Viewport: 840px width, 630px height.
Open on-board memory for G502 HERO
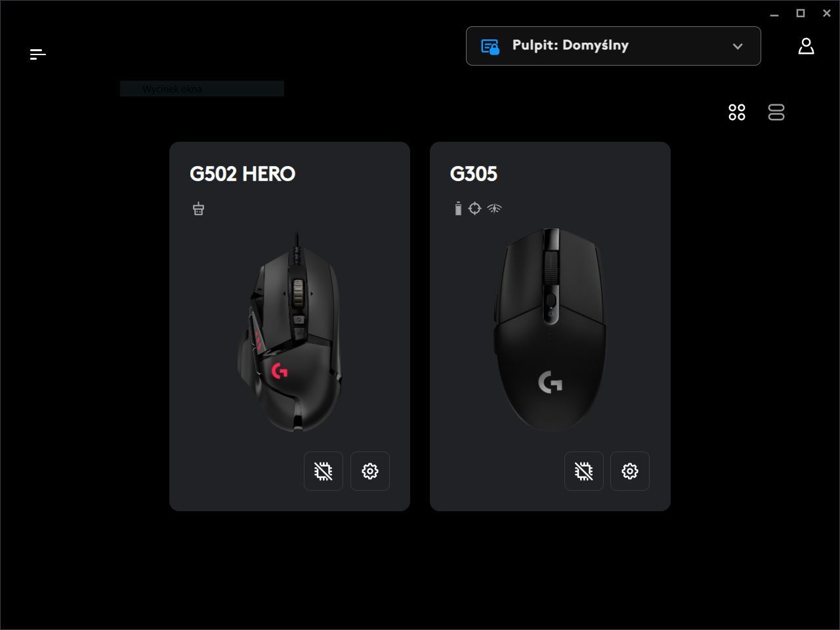(x=324, y=471)
